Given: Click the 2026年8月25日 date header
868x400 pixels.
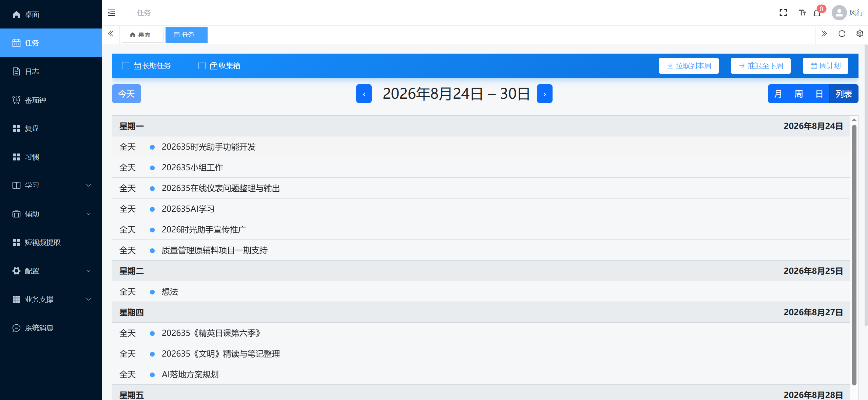Looking at the screenshot, I should (813, 271).
